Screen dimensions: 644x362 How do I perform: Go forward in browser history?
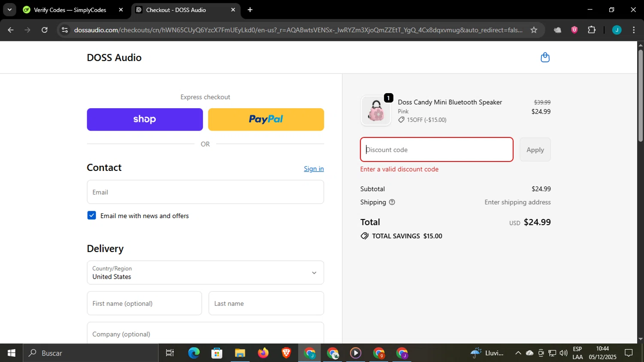27,30
